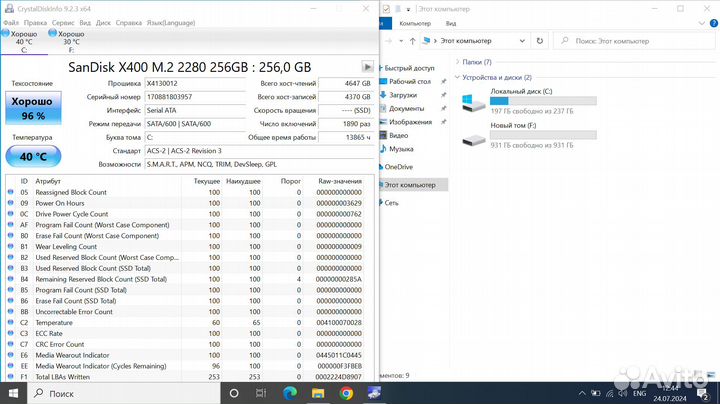Select the Drive Power Cycle Count row

point(186,214)
